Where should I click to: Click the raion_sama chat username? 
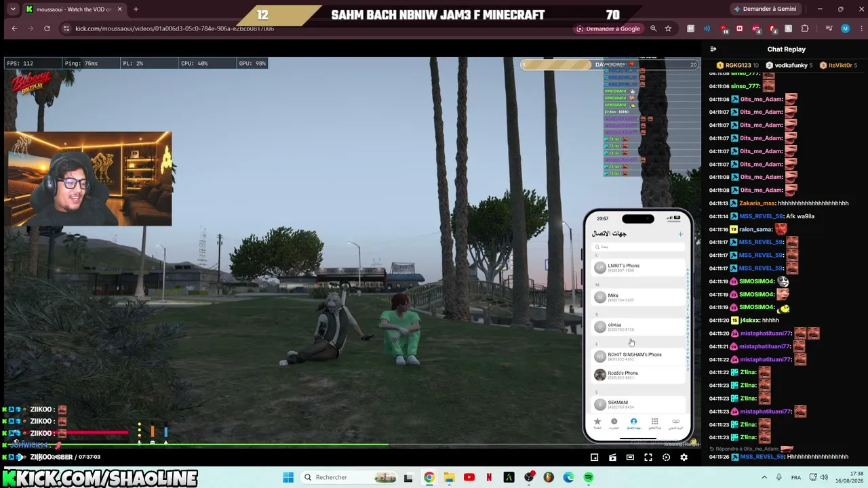[x=757, y=229]
